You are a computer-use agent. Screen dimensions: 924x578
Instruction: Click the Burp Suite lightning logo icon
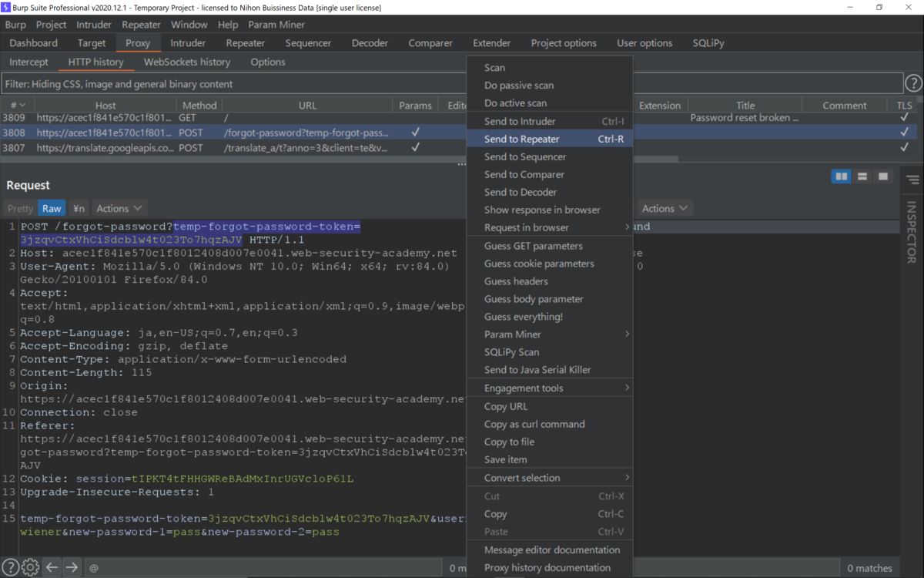tap(6, 7)
